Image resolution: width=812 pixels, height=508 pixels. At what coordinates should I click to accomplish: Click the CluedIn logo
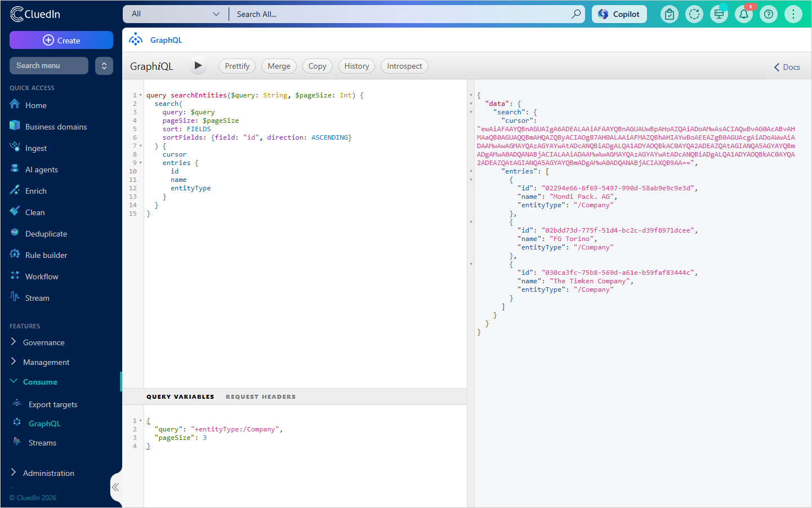[35, 14]
